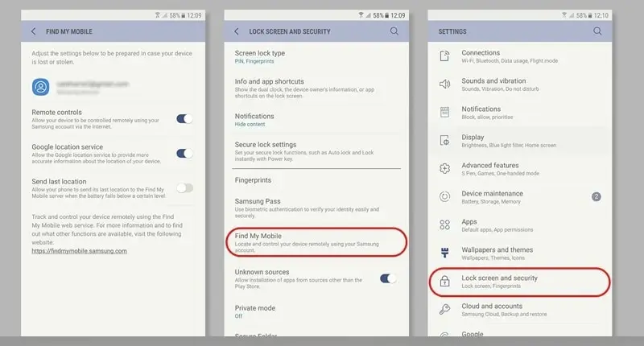The image size is (644, 346).
Task: Tap the 12:10 clock in Settings status bar
Action: [601, 15]
